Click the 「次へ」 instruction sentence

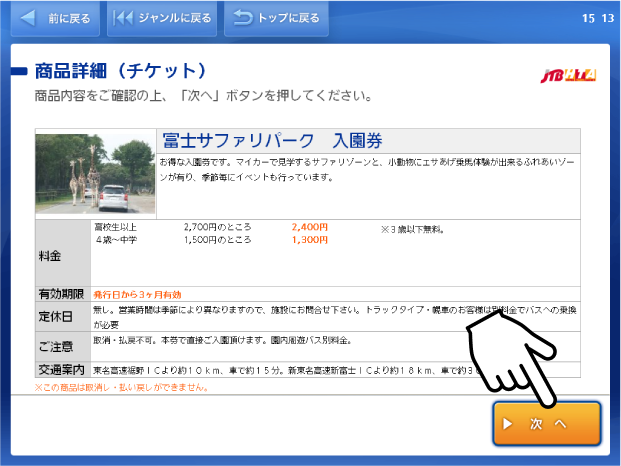(x=203, y=96)
